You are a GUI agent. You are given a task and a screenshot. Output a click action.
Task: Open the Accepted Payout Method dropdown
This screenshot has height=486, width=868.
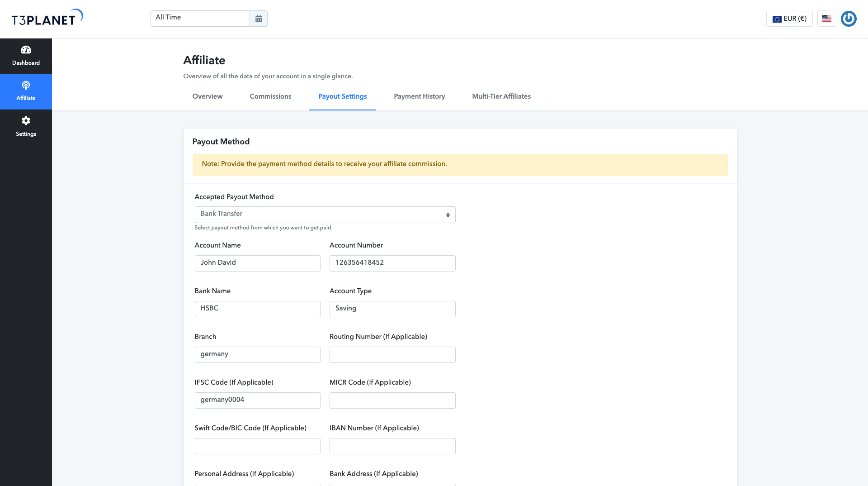(x=324, y=214)
